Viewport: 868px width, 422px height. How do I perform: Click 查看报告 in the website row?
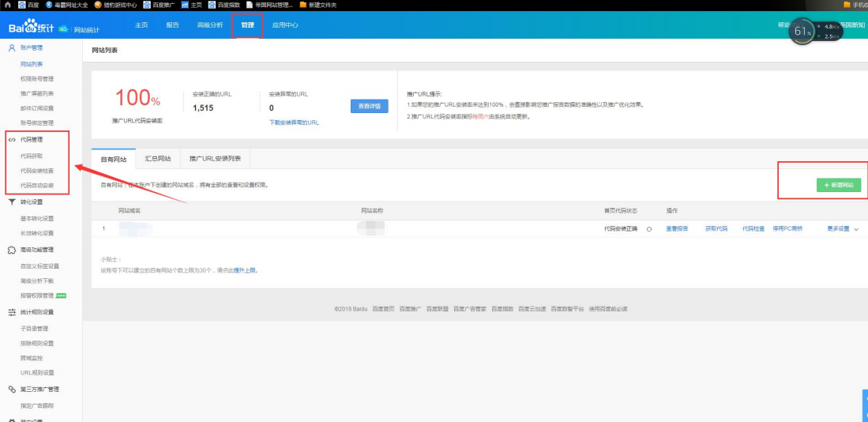coord(677,228)
